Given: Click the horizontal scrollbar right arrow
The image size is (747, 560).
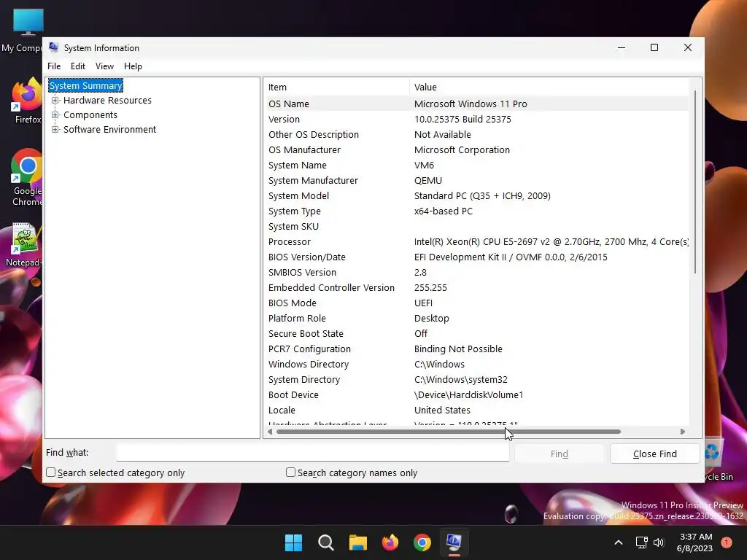Looking at the screenshot, I should tap(683, 432).
